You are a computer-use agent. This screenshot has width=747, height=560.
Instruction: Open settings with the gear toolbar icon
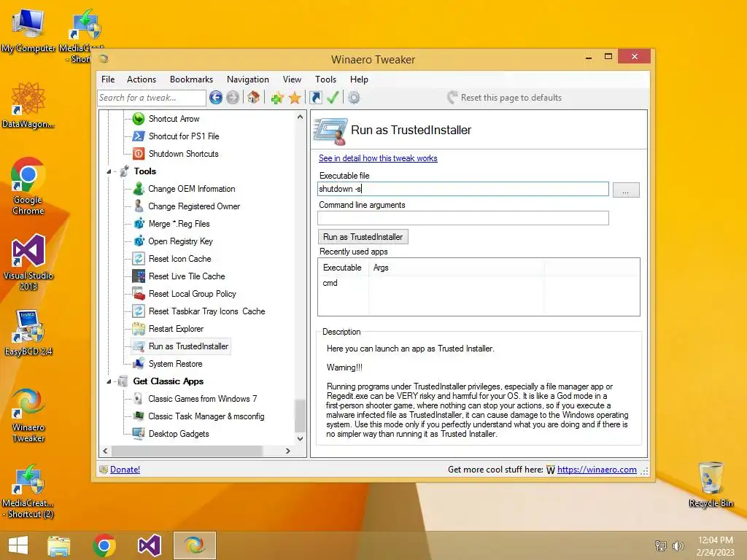coord(354,98)
